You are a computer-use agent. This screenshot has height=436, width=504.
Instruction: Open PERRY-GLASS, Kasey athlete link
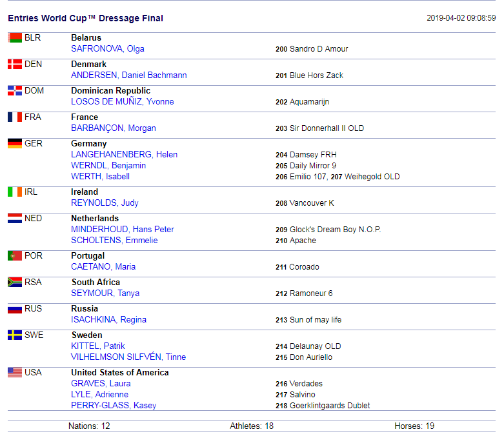[114, 406]
